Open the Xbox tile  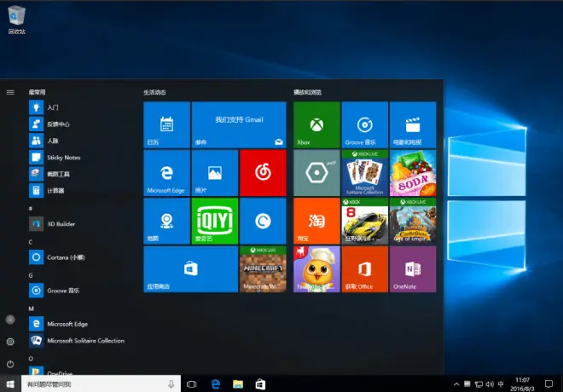click(316, 124)
